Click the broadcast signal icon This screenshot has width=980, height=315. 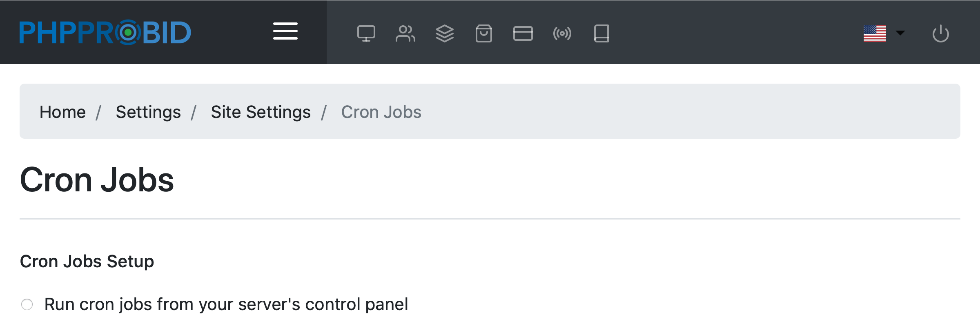tap(562, 33)
